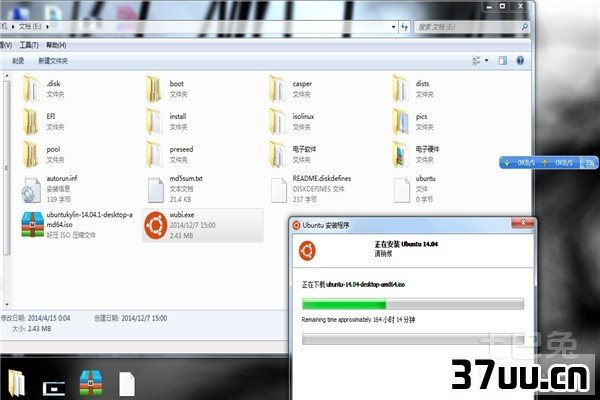Close the Ubuntu installer dialog
This screenshot has width=600, height=400.
point(523,223)
